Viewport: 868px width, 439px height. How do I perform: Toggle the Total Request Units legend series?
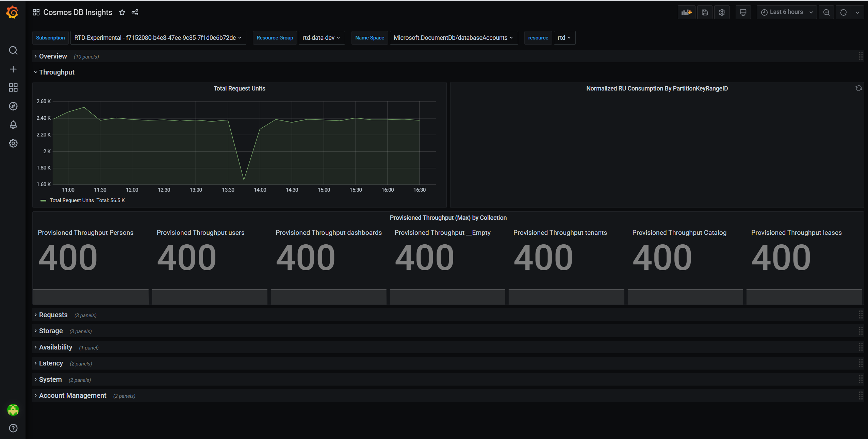coord(72,200)
